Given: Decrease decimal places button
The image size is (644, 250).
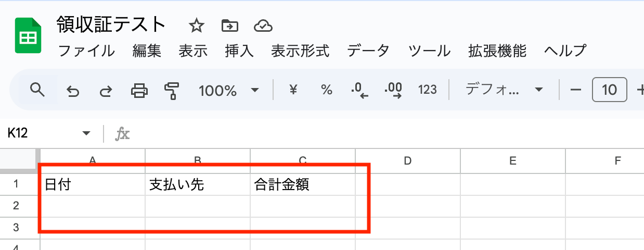Looking at the screenshot, I should tap(359, 91).
